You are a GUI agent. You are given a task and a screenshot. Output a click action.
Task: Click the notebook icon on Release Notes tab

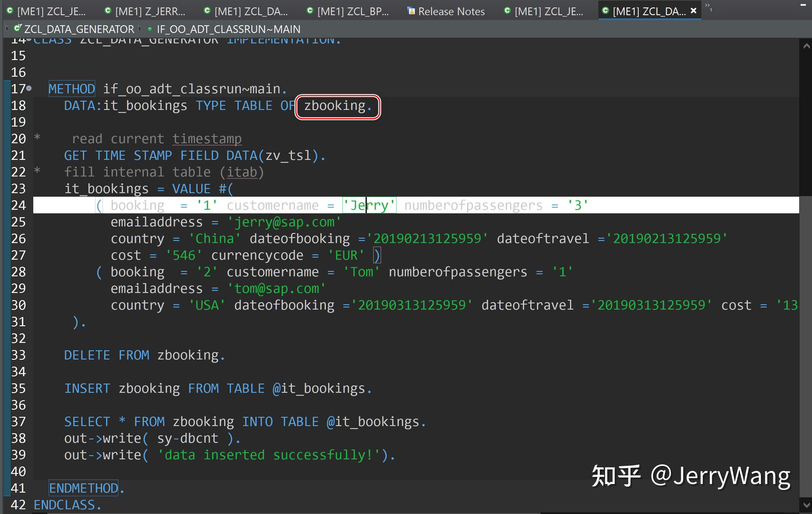tap(411, 11)
